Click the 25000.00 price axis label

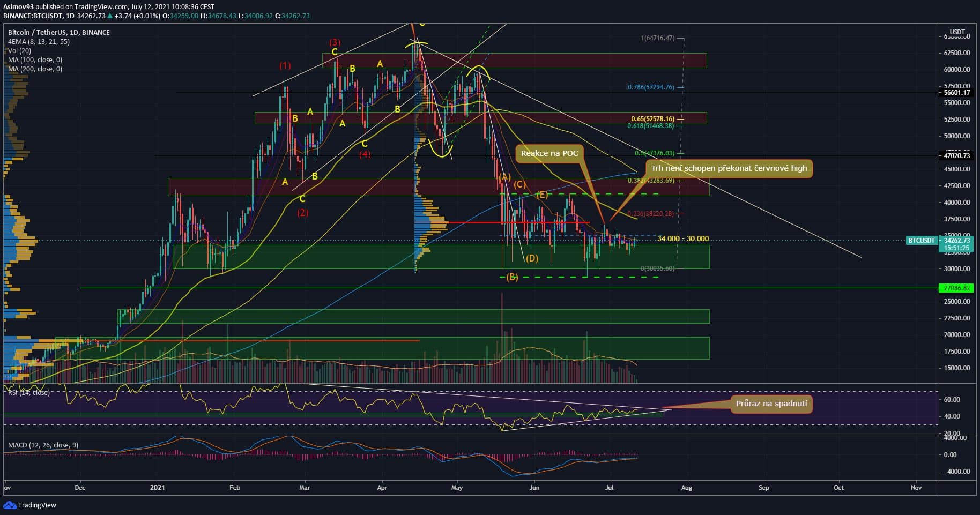(x=957, y=302)
